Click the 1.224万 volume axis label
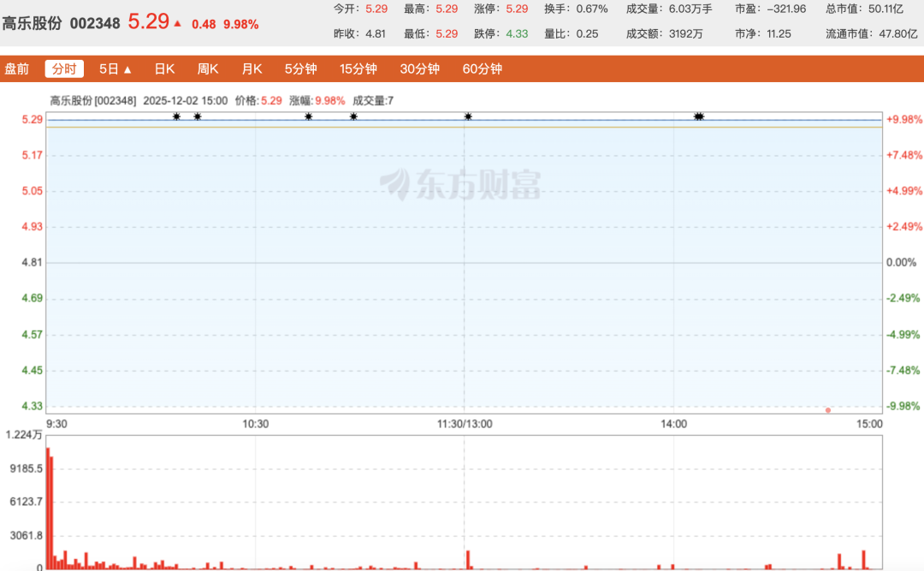This screenshot has height=571, width=924. click(x=24, y=436)
